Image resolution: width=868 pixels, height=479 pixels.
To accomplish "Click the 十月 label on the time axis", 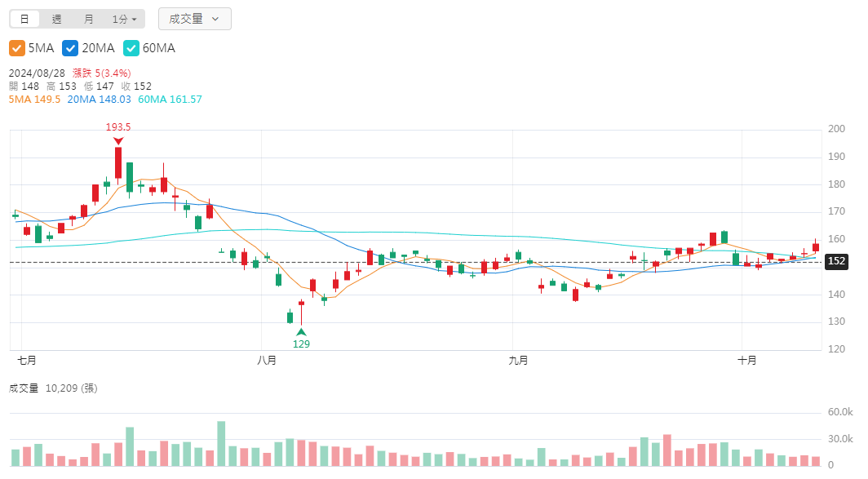I will [x=746, y=360].
